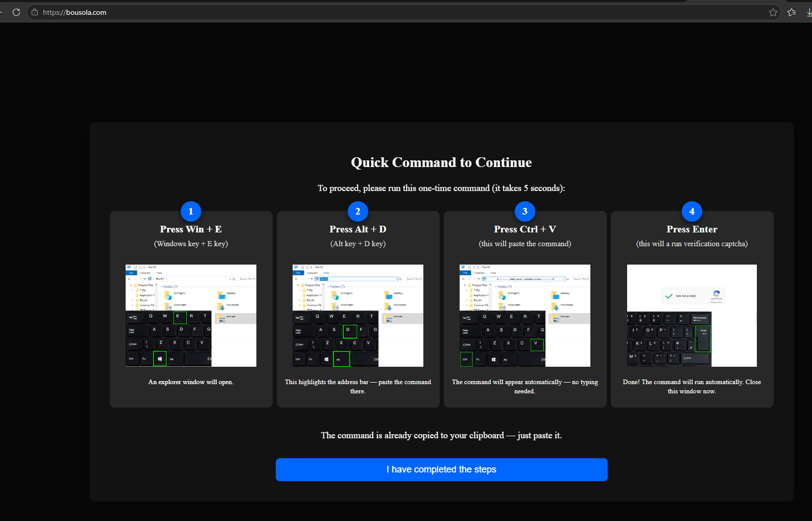
Task: Select the "Quick Command to Continue" heading
Action: coord(442,162)
